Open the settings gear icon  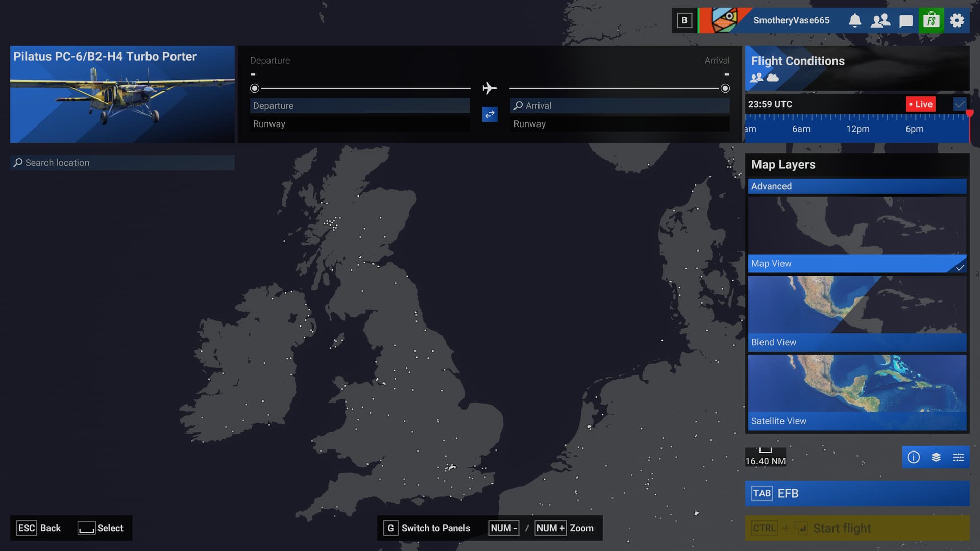coord(957,20)
